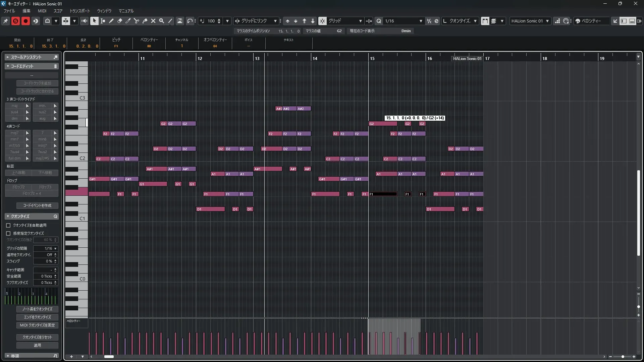Select the Split scissors tool

click(136, 21)
